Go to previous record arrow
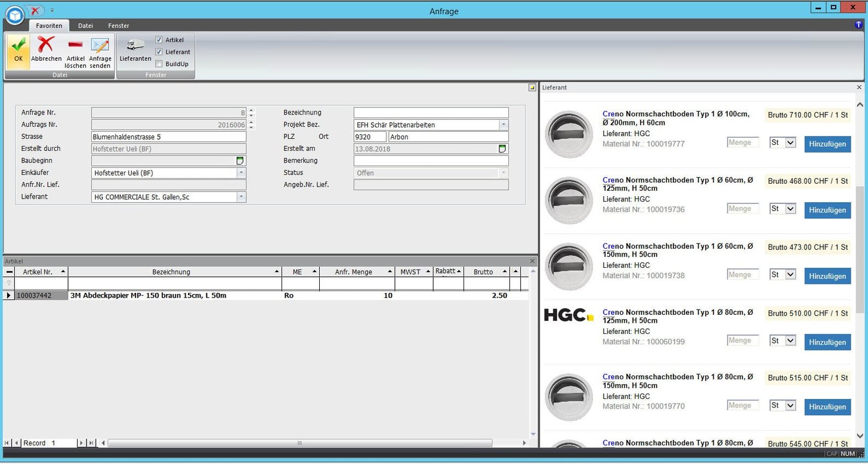The image size is (868, 464). point(16,443)
